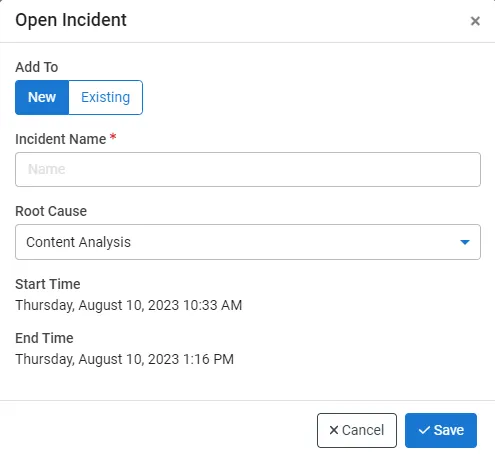Click the Open Incident dialog title

point(71,20)
